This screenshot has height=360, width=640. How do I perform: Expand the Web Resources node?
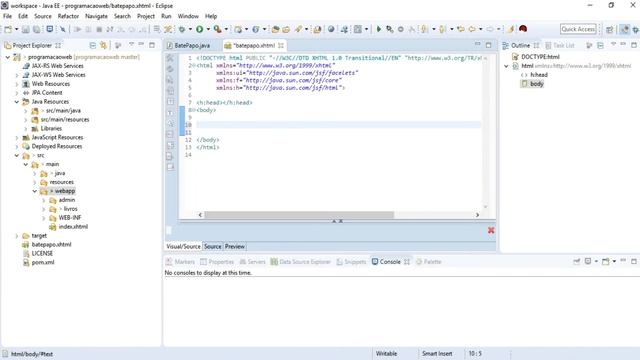tap(17, 84)
